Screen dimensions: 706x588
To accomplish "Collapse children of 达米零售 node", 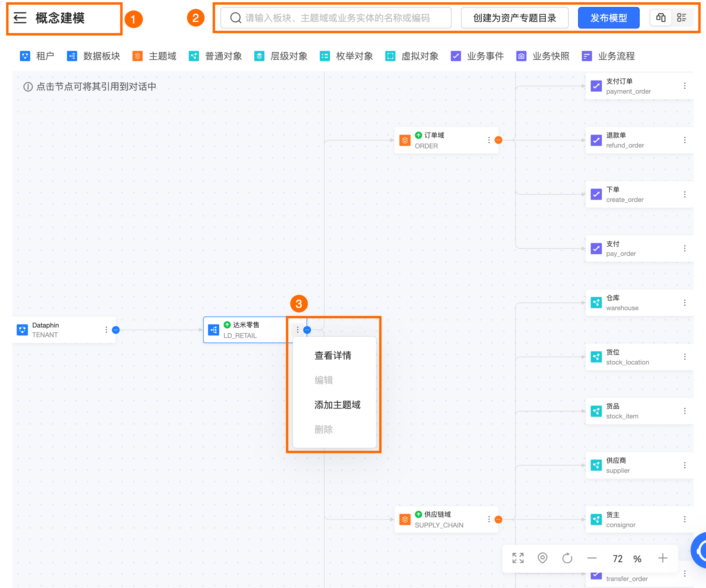I will (x=307, y=330).
